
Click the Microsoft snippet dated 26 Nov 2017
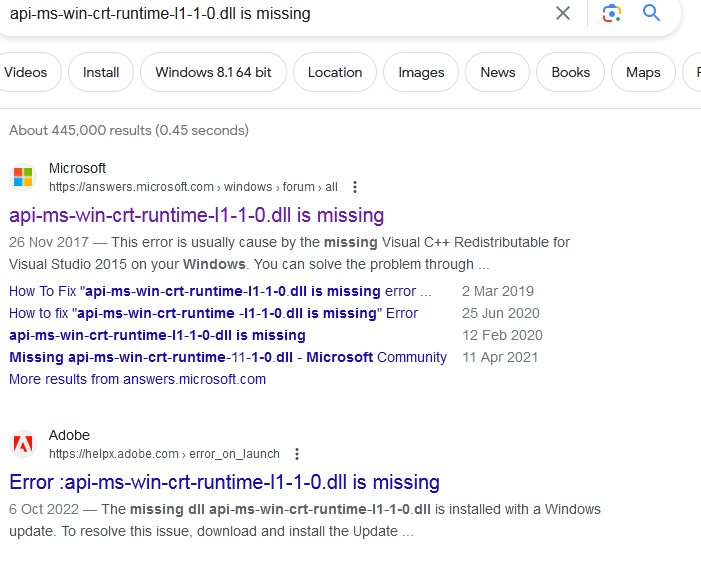(290, 253)
